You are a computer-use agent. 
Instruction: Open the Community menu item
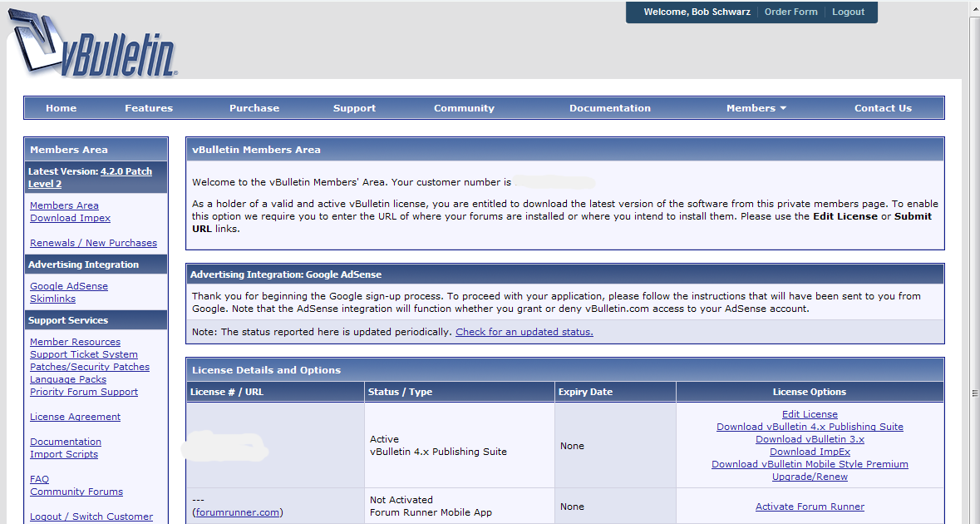tap(464, 108)
